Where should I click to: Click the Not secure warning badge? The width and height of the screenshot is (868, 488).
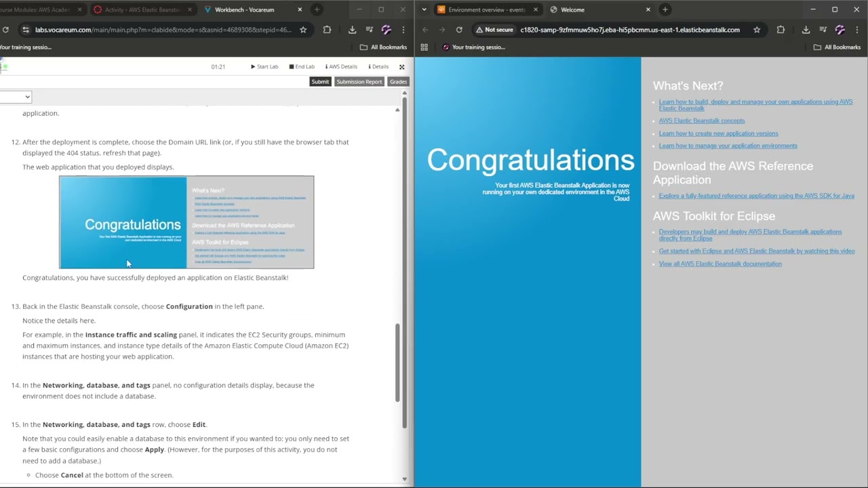[x=494, y=30]
